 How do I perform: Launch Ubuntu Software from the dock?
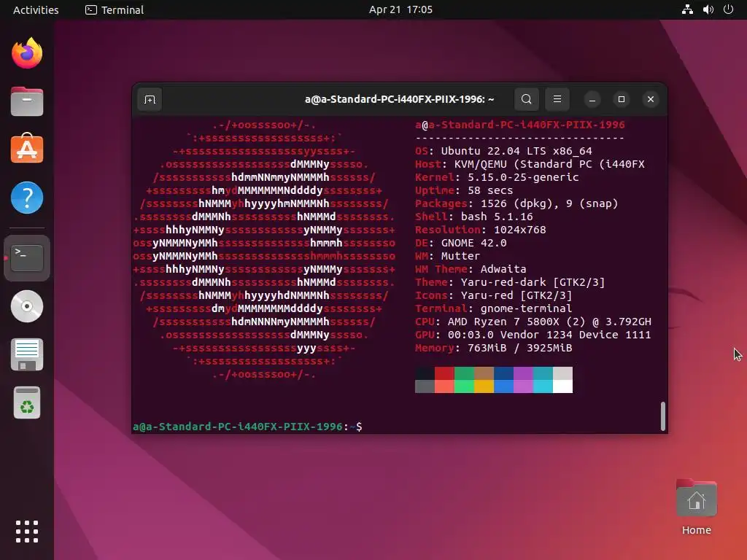click(27, 148)
